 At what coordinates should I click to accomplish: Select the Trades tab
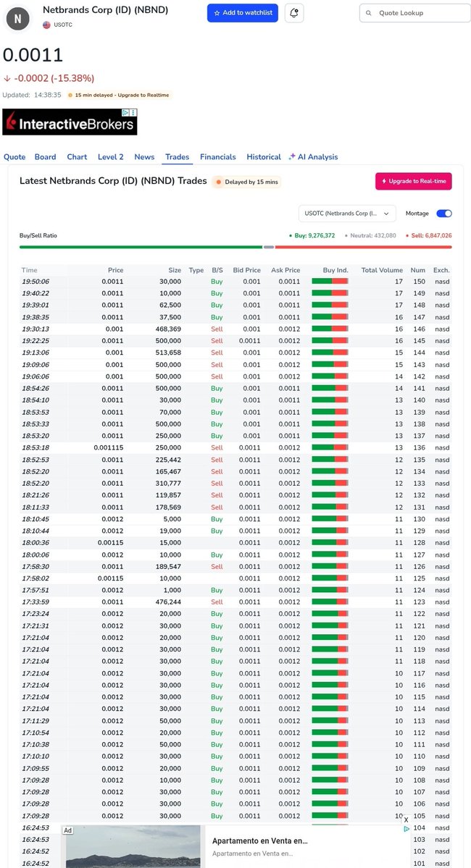[178, 156]
